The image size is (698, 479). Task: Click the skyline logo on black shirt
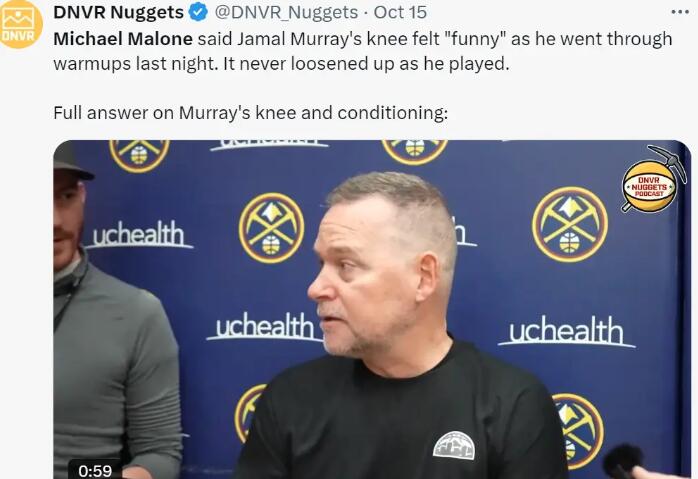(x=454, y=445)
